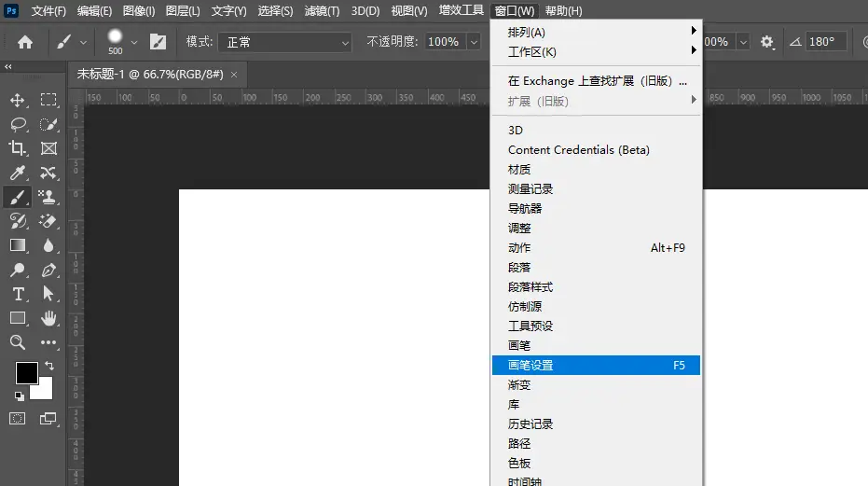Select the Content-Aware Move tool
This screenshot has height=486, width=868.
[x=48, y=173]
